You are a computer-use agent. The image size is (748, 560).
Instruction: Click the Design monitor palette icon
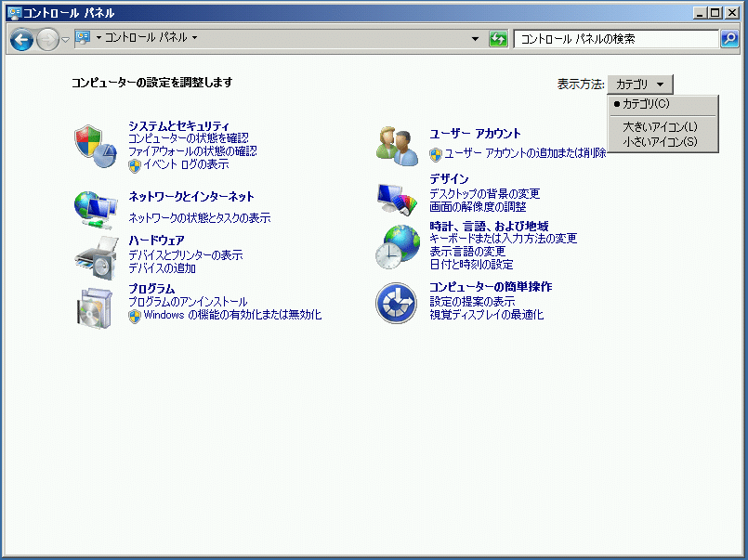tap(397, 200)
